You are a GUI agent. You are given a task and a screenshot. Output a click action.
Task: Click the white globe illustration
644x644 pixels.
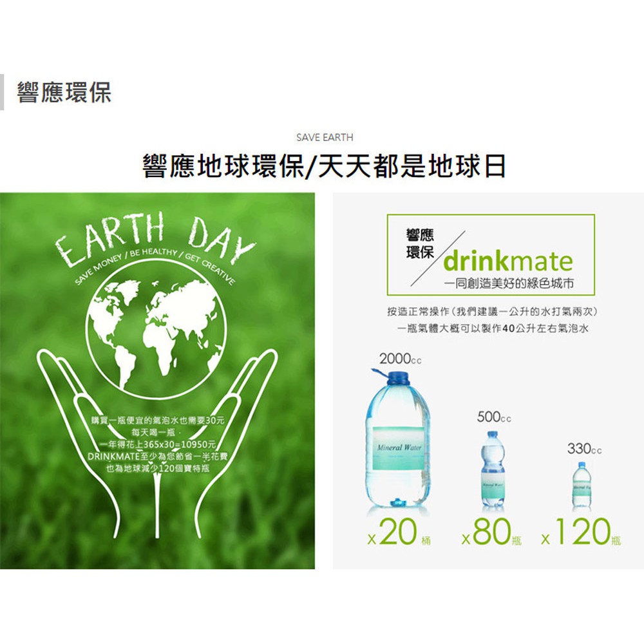(x=156, y=334)
